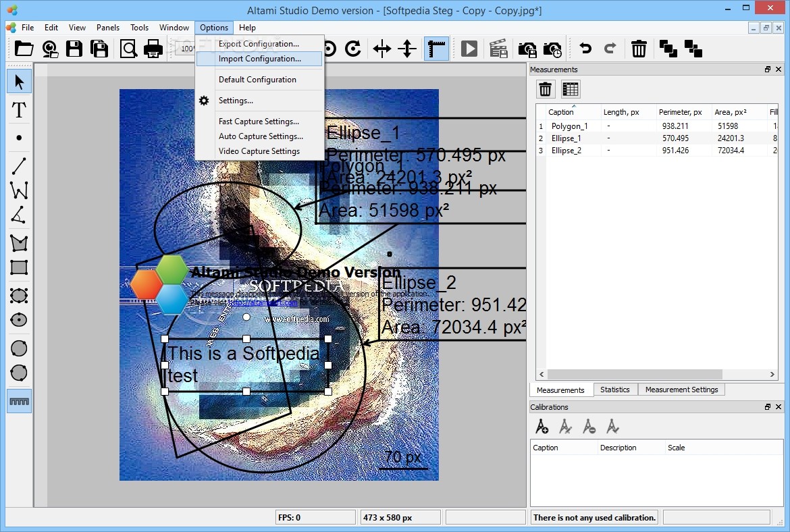Click the fast capture camera icon
This screenshot has height=532, width=790.
(x=527, y=49)
